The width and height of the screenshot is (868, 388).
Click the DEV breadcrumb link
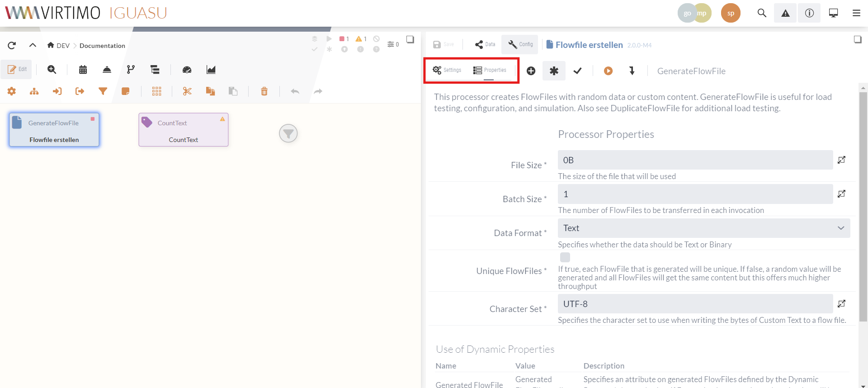pos(63,46)
